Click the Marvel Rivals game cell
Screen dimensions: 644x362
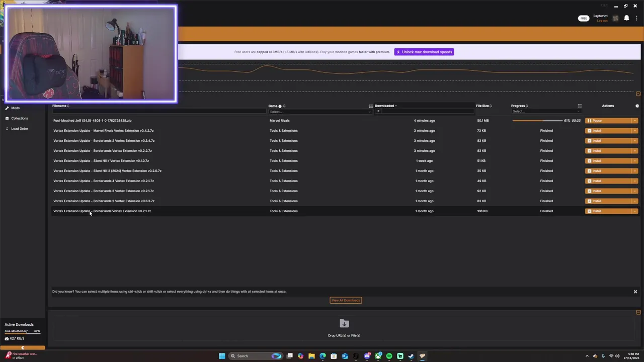[x=279, y=121]
